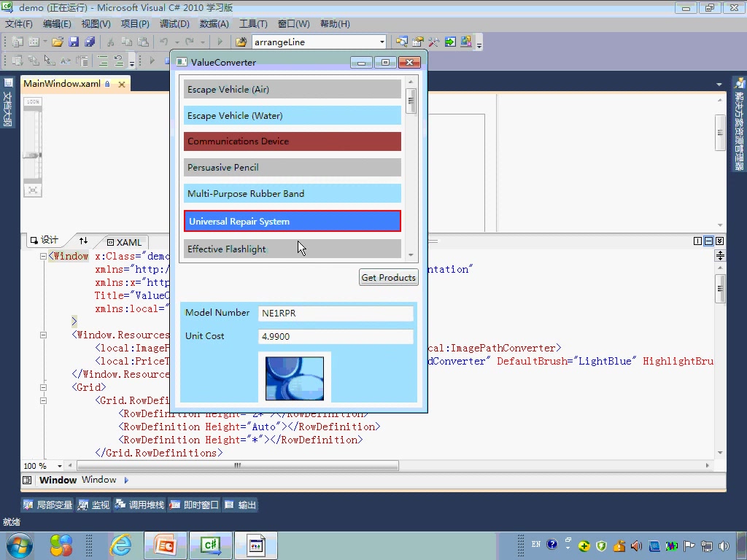Collapse the Grid.RowDefinitions XAML node

(x=44, y=400)
